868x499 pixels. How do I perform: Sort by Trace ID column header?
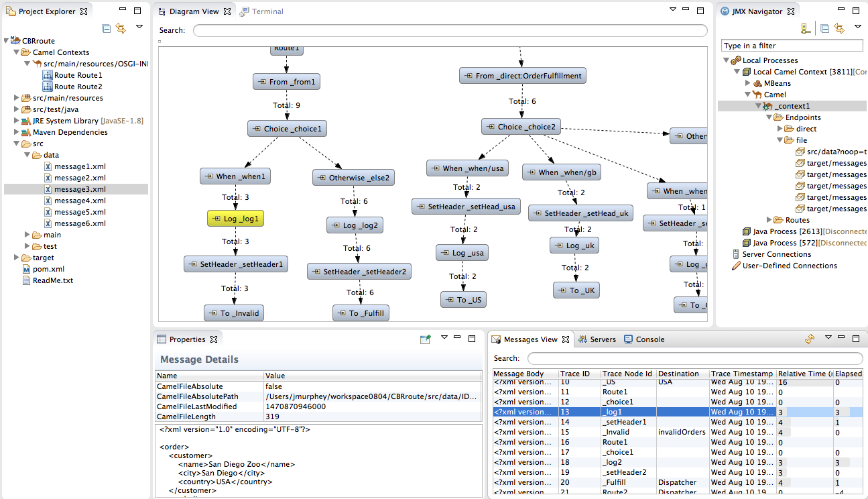pyautogui.click(x=578, y=374)
